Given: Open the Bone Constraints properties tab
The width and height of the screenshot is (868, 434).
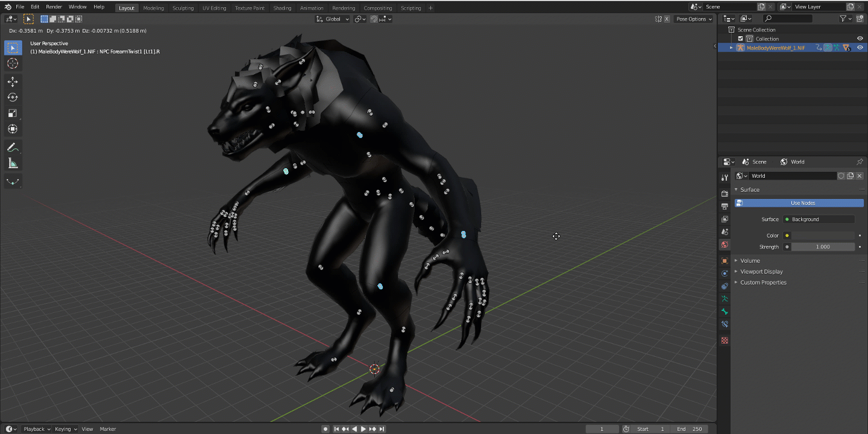Looking at the screenshot, I should pos(725,324).
